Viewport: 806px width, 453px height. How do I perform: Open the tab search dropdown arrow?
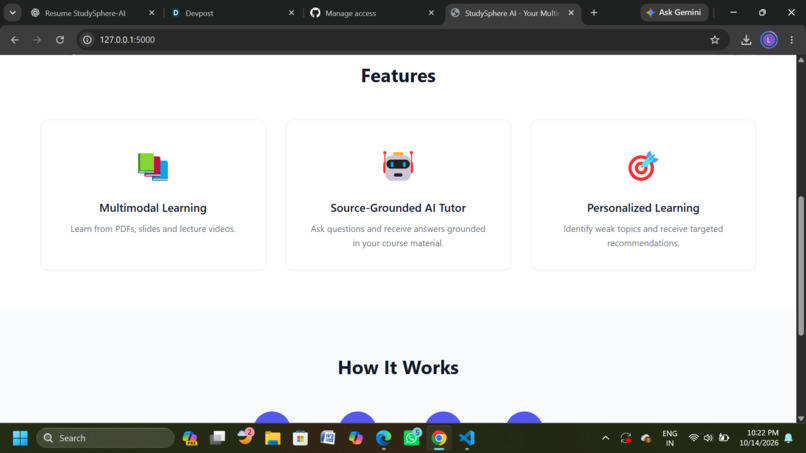coord(12,12)
